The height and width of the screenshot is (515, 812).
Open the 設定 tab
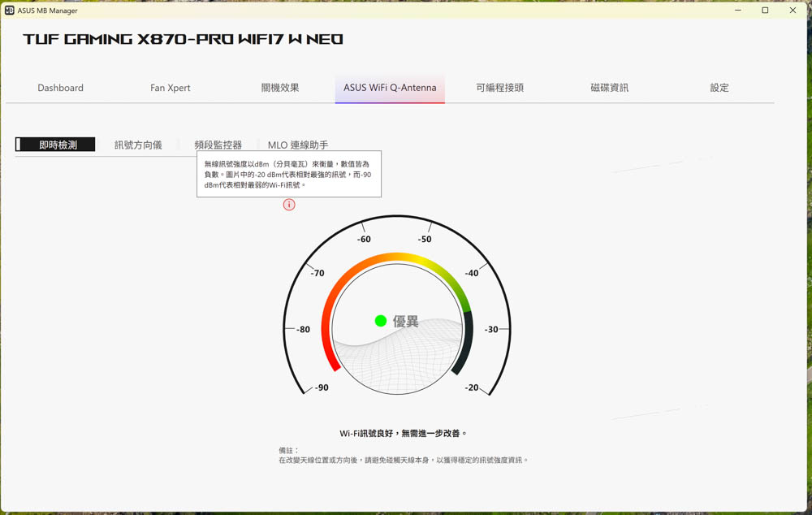(x=719, y=88)
